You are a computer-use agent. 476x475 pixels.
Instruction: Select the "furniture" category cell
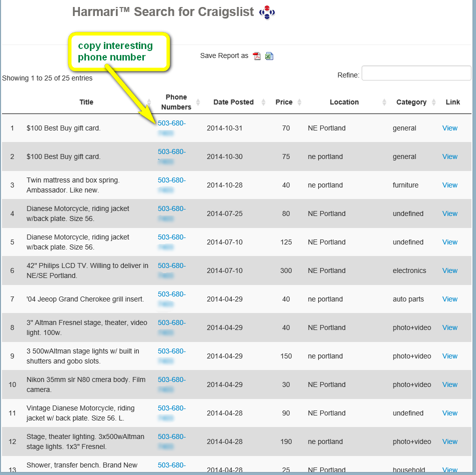(406, 185)
